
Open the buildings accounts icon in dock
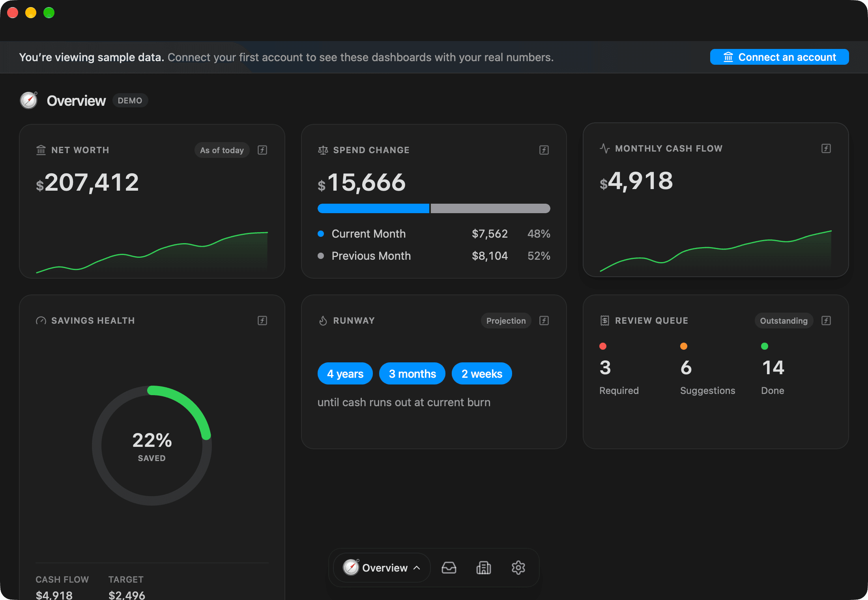(x=484, y=568)
